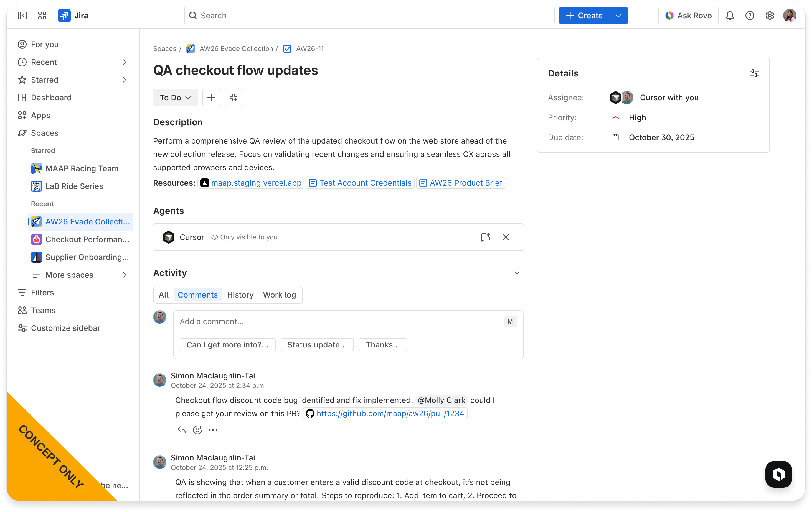Click the plus button next to To Do

point(211,98)
